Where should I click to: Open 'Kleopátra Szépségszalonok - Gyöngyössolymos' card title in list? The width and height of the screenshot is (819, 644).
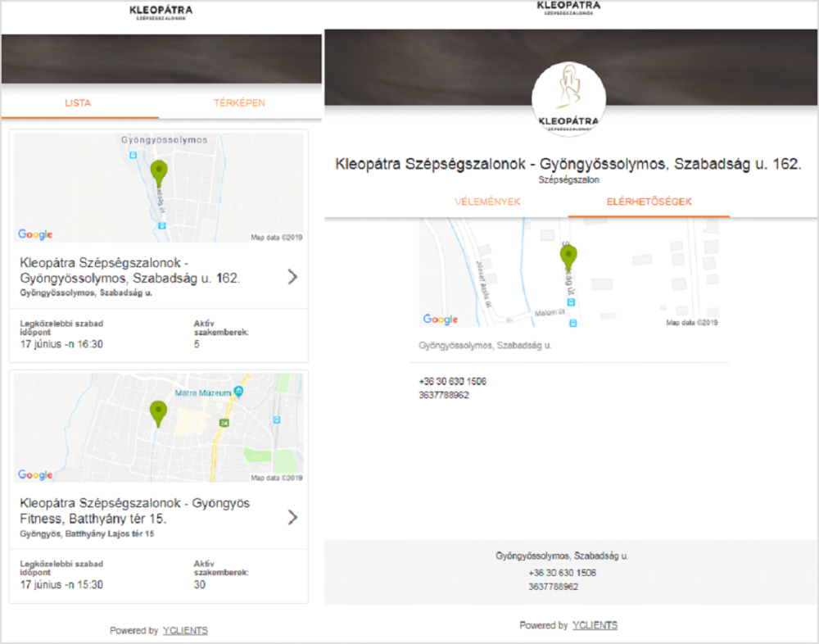pos(130,270)
